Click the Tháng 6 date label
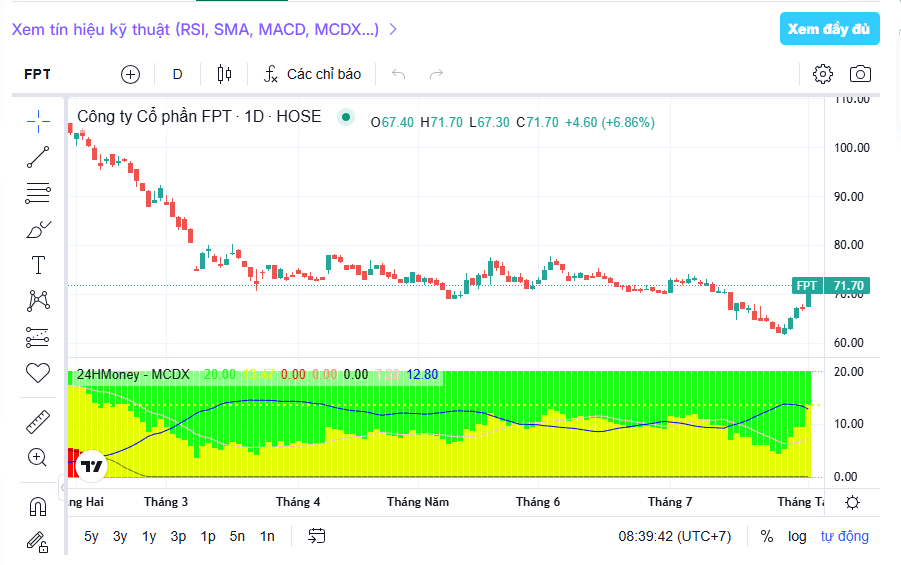 pos(537,502)
